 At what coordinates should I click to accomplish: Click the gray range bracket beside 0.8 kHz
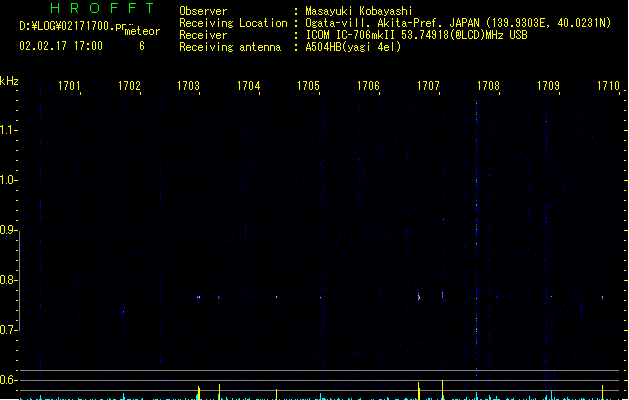tap(19, 280)
